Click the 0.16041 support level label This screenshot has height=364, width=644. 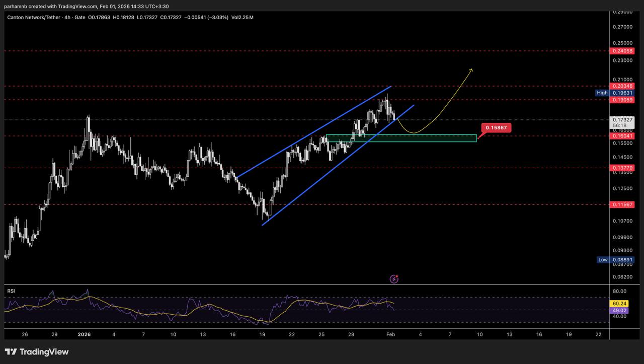click(621, 136)
